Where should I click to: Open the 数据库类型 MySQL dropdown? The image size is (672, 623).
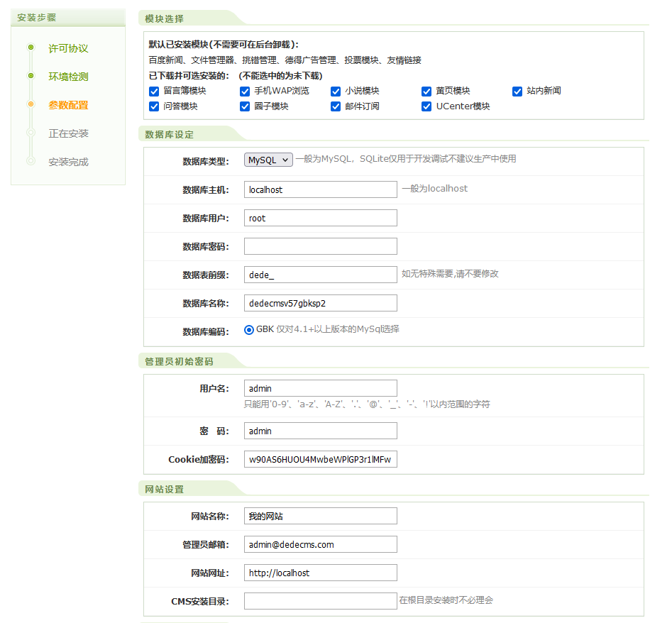click(268, 160)
